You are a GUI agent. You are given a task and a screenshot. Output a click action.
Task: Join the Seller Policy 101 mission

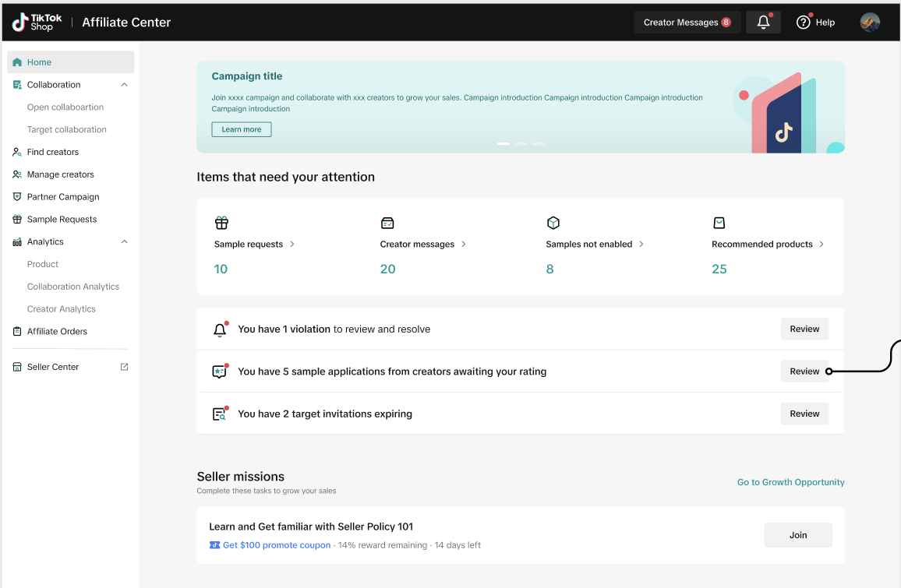(797, 535)
